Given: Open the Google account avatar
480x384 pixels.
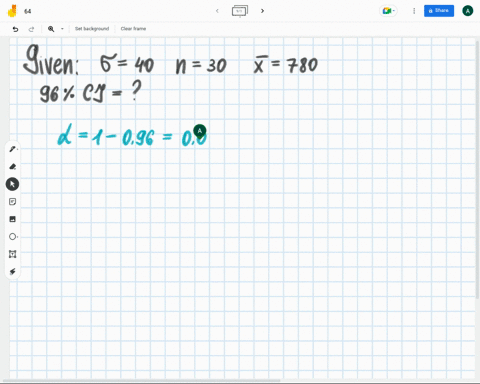Looking at the screenshot, I should click(468, 11).
